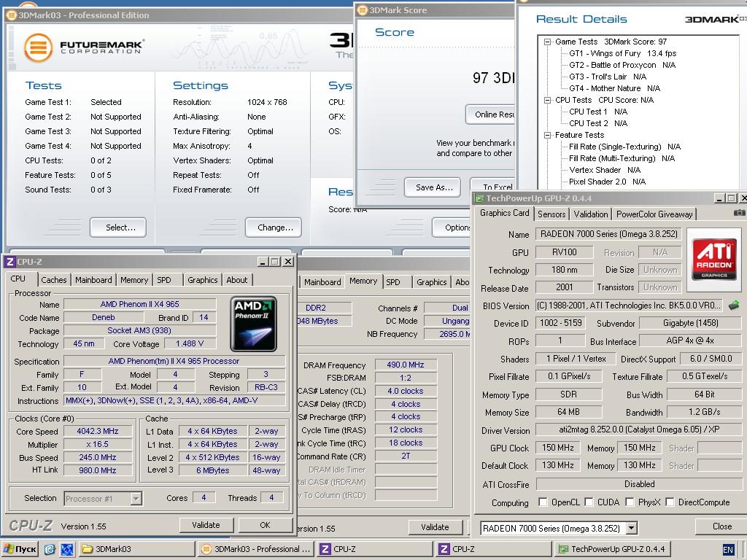Click the second quick launch icon on taskbar

66,549
